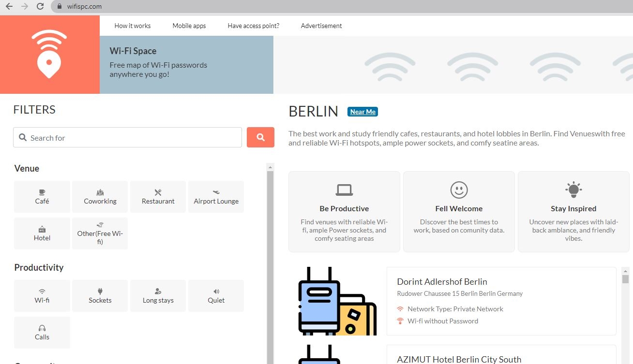Click the FILTERS heading

(34, 110)
